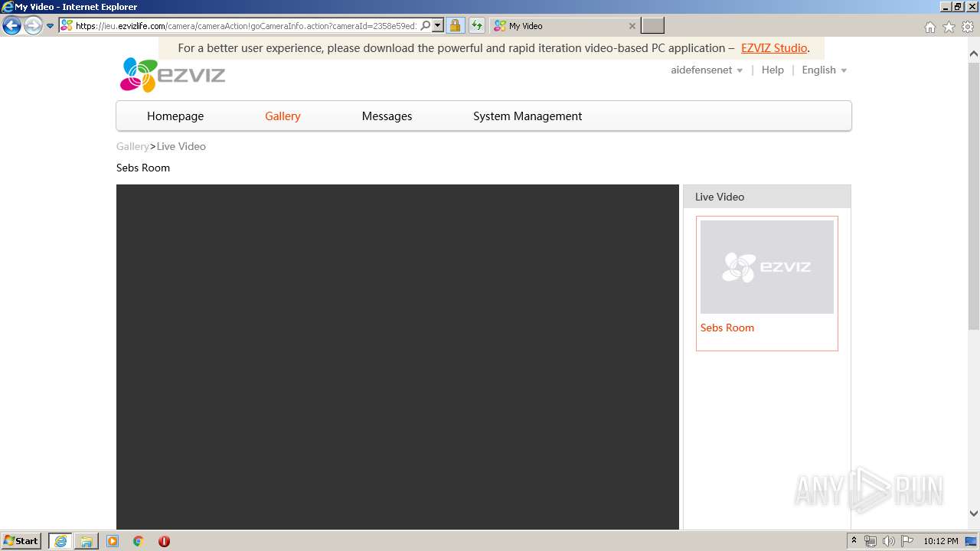980x551 pixels.
Task: Click the Gallery breadcrumb link
Action: tap(132, 146)
